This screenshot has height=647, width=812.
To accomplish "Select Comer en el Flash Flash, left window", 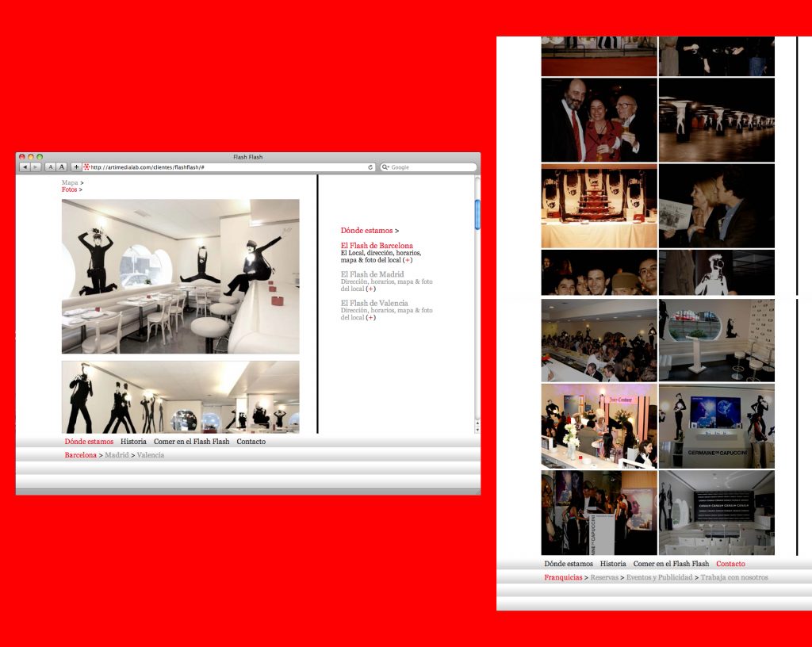I will 191,442.
